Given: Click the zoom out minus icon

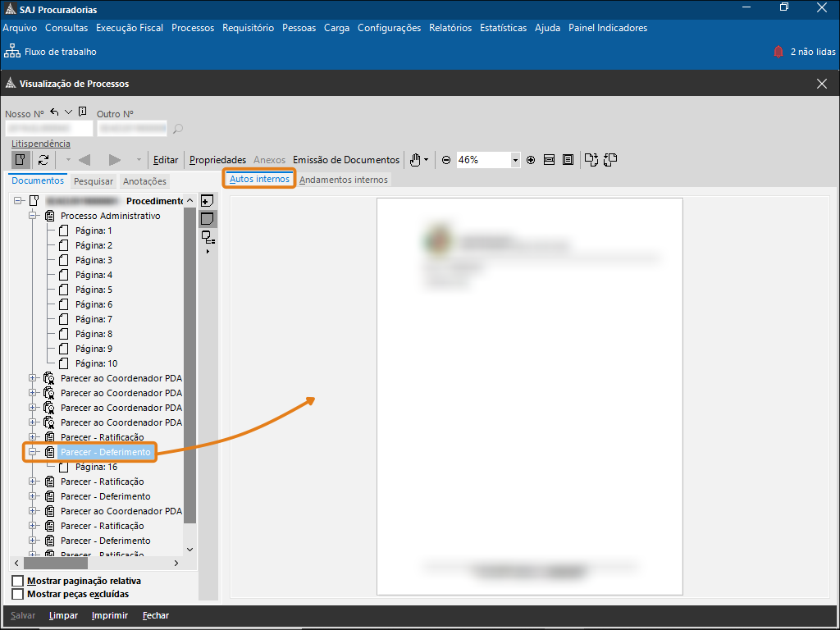Looking at the screenshot, I should coord(446,160).
